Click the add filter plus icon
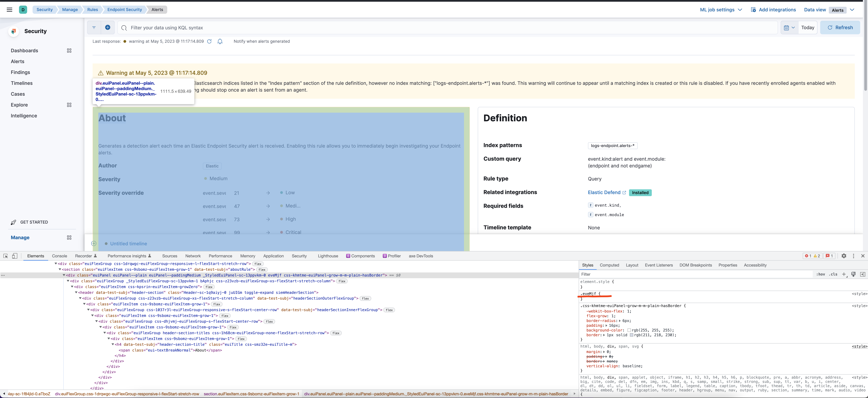The height and width of the screenshot is (398, 868). pyautogui.click(x=108, y=27)
